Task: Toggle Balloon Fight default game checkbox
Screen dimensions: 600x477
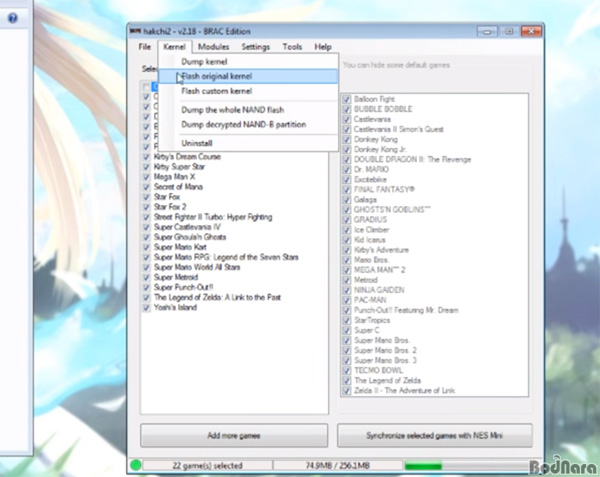Action: pos(347,99)
